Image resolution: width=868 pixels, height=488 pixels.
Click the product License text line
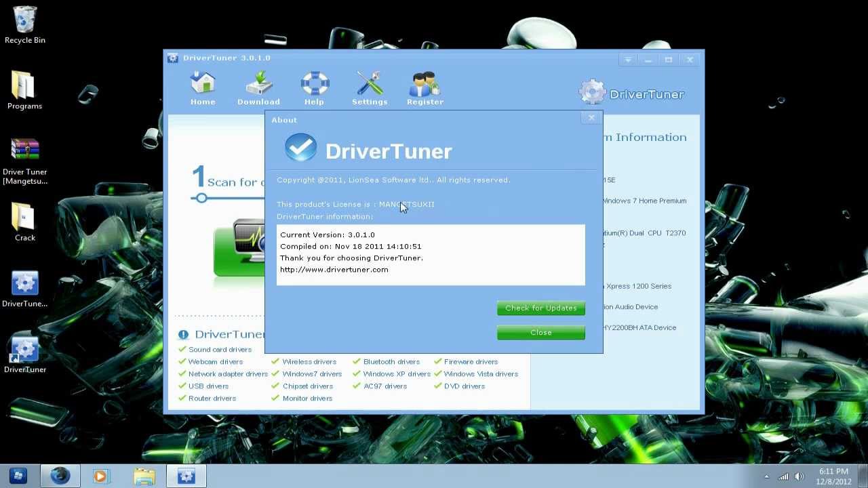(x=355, y=205)
